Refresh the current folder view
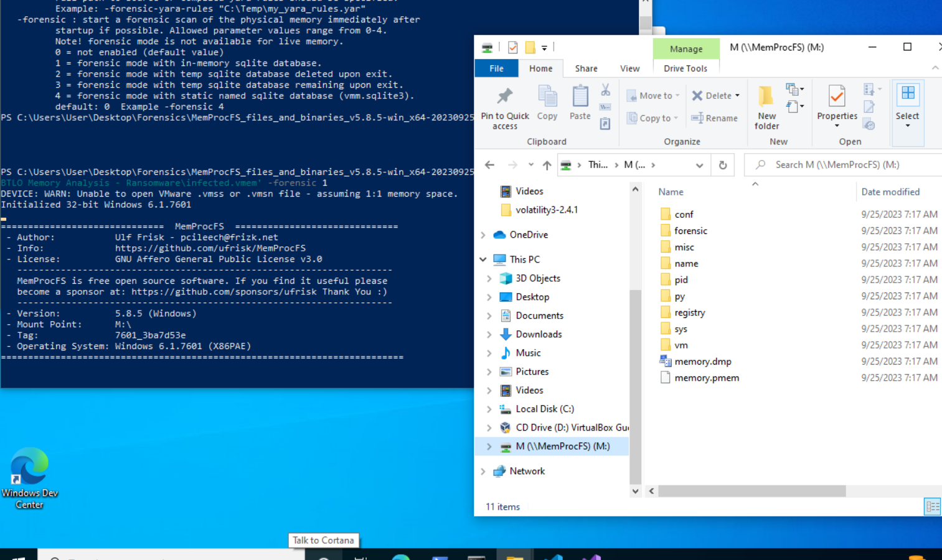942x560 pixels. 722,165
